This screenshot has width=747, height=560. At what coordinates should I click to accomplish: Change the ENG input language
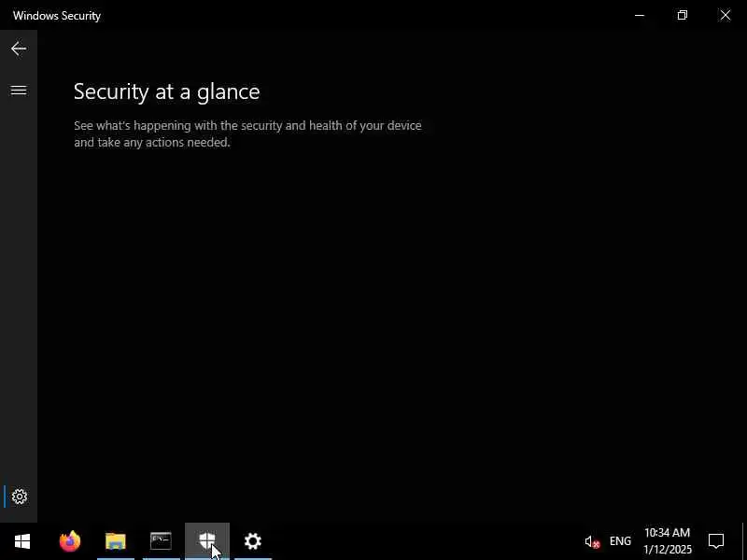coord(620,541)
